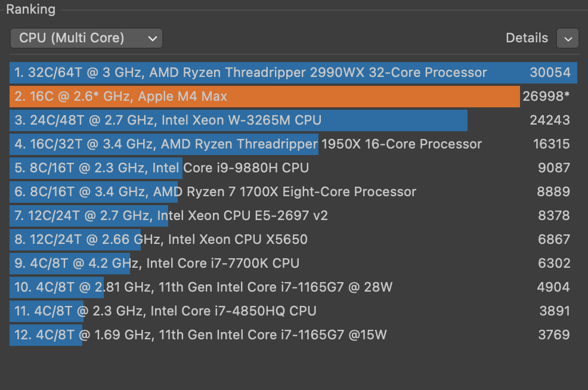Click the chevron button next to Details
The width and height of the screenshot is (588, 390).
pos(568,38)
